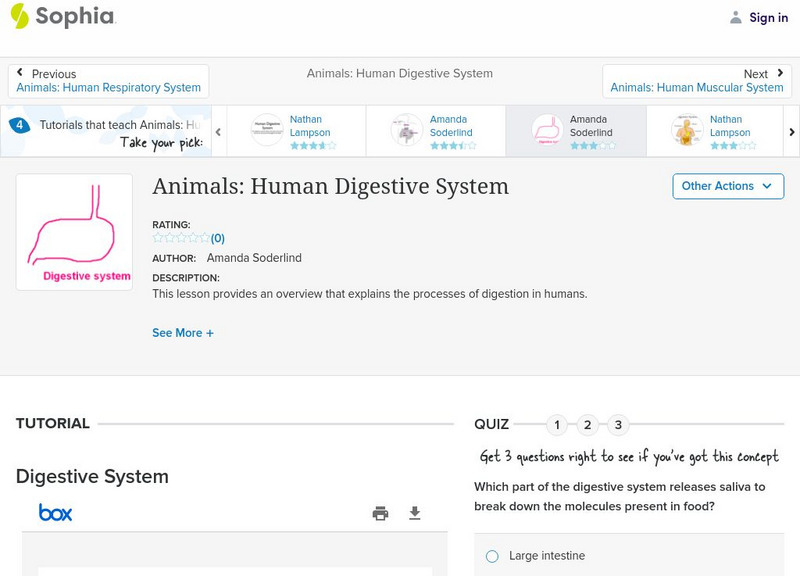Expand the description with See More
The width and height of the screenshot is (800, 576).
(183, 332)
